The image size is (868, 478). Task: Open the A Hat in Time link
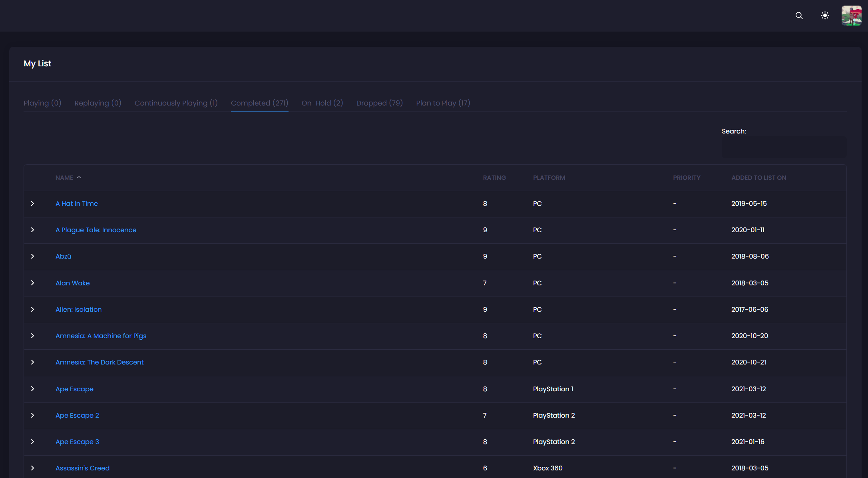tap(77, 203)
